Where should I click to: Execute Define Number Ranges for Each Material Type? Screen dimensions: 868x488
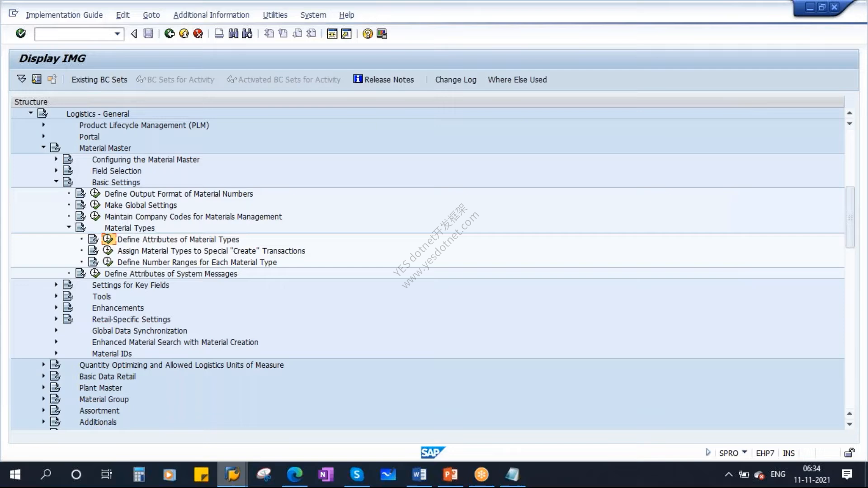108,262
